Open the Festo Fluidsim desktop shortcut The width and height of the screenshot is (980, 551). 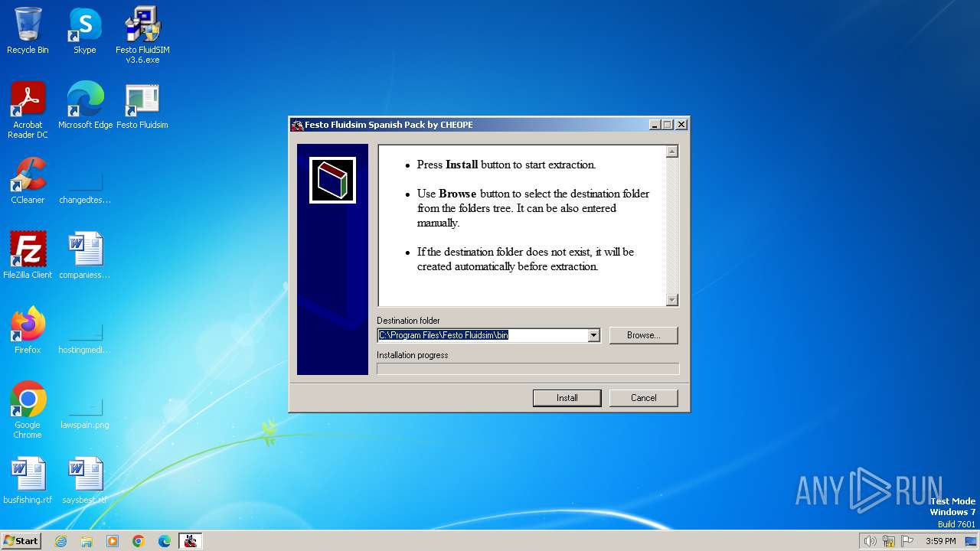142,106
